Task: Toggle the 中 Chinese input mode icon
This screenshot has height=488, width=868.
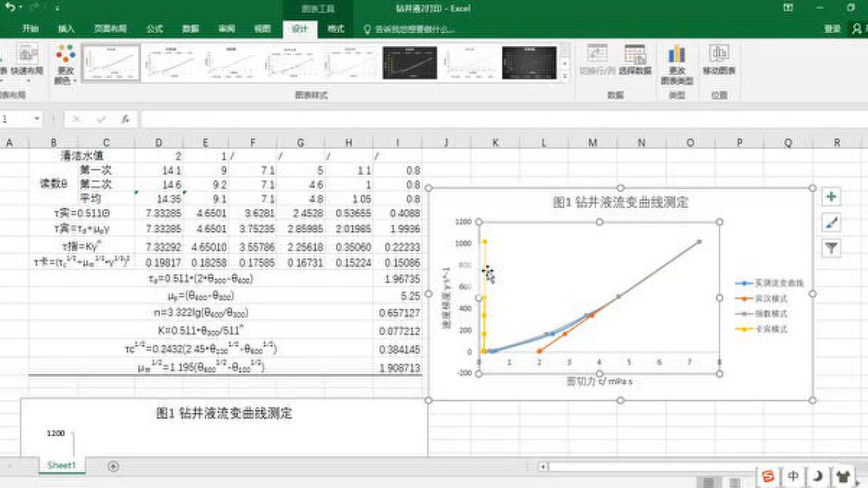Action: click(793, 476)
